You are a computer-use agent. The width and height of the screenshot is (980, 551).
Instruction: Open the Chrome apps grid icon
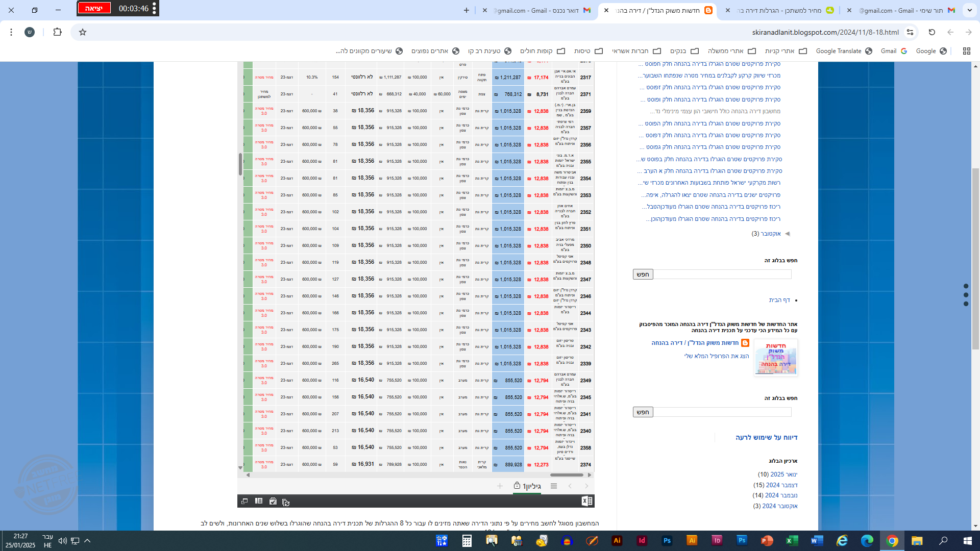(x=966, y=51)
